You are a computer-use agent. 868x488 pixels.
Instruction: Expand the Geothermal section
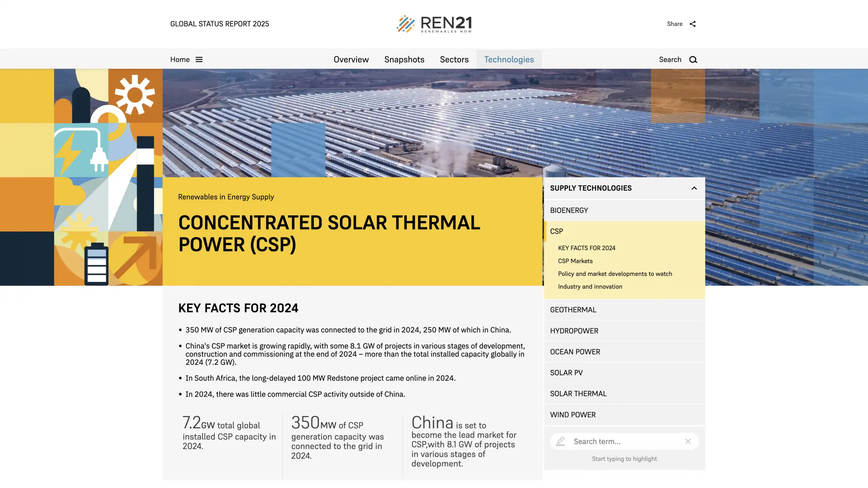[x=573, y=310]
